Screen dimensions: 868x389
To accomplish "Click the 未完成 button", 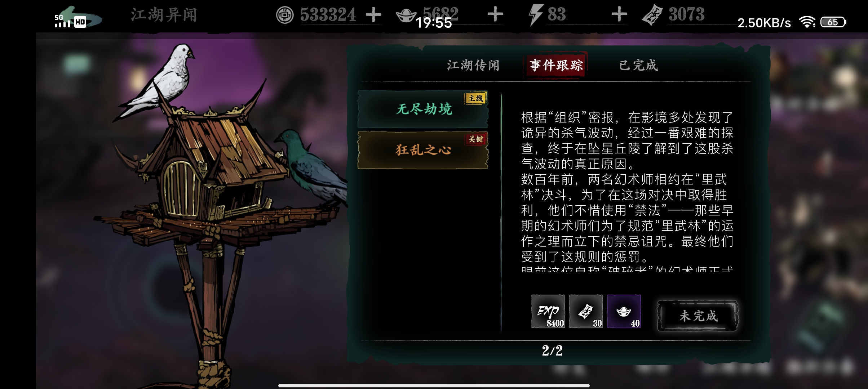I will 698,316.
